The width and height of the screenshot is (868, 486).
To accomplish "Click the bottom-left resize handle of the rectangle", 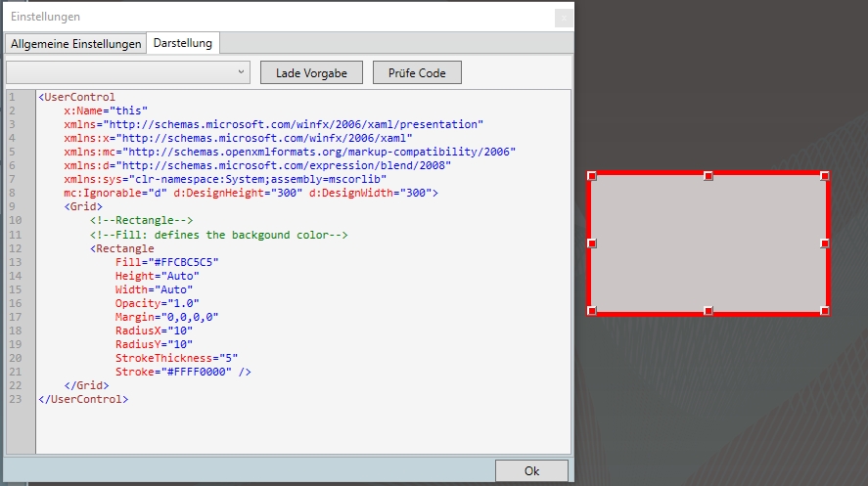I will click(x=592, y=311).
